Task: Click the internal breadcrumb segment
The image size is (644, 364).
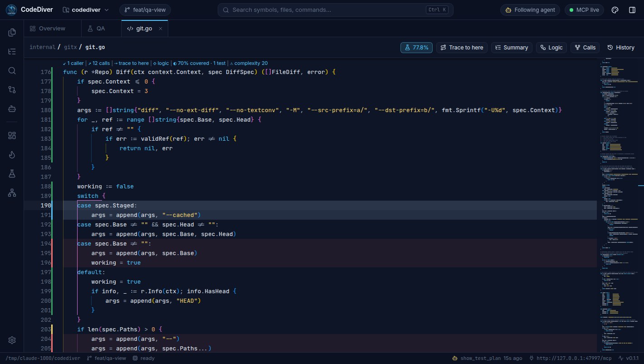Action: click(43, 47)
